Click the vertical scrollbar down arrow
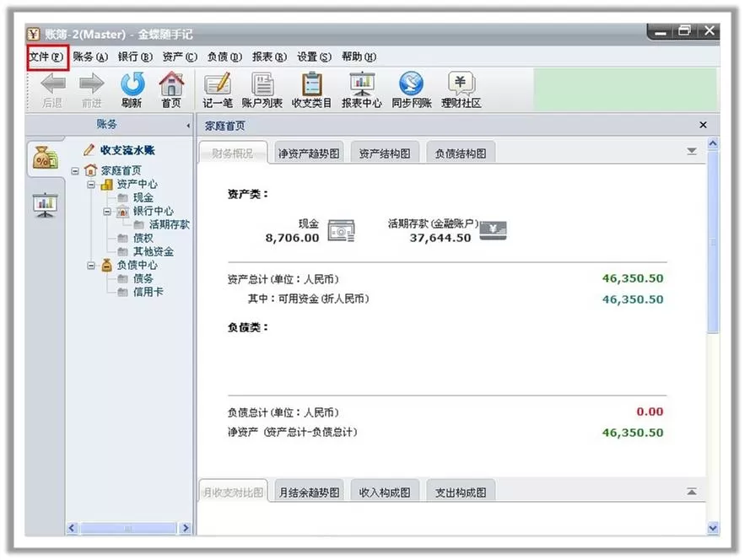The height and width of the screenshot is (560, 745). click(713, 528)
